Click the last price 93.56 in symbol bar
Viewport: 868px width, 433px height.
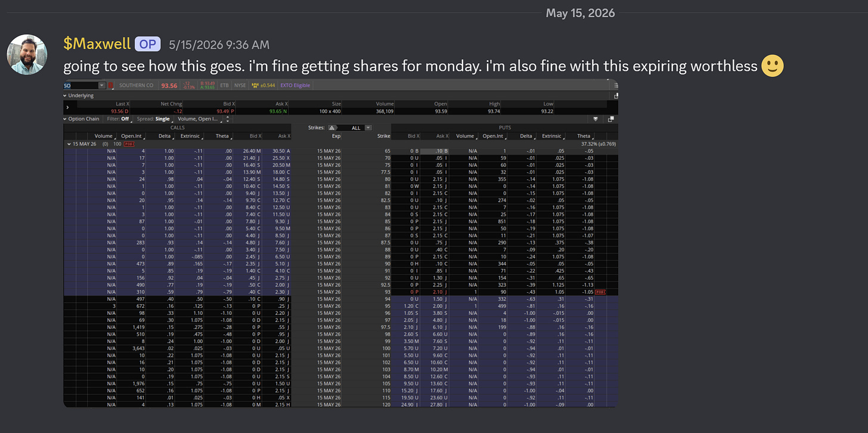pos(169,85)
